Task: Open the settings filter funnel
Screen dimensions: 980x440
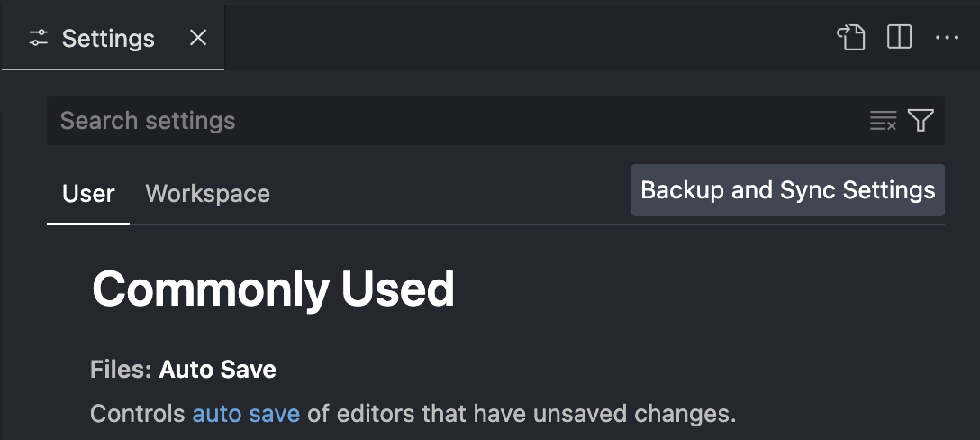Action: pyautogui.click(x=921, y=121)
